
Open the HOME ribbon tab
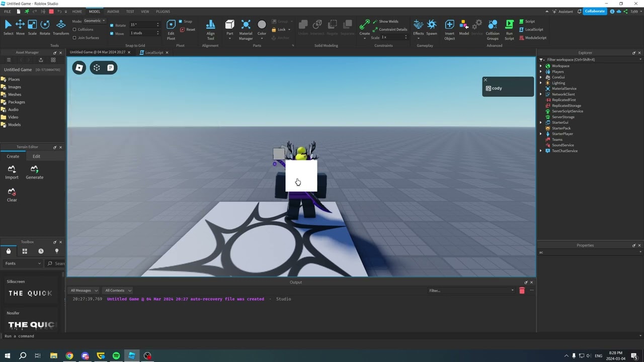77,11
